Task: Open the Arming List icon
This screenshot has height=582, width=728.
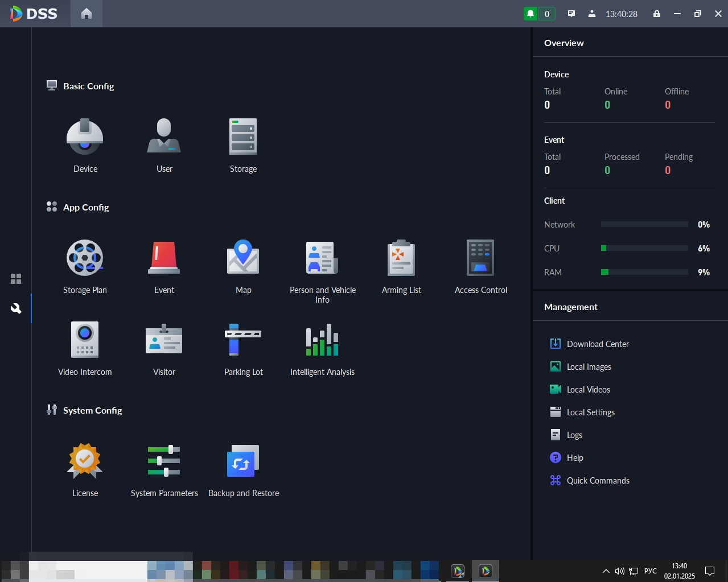Action: pyautogui.click(x=401, y=258)
